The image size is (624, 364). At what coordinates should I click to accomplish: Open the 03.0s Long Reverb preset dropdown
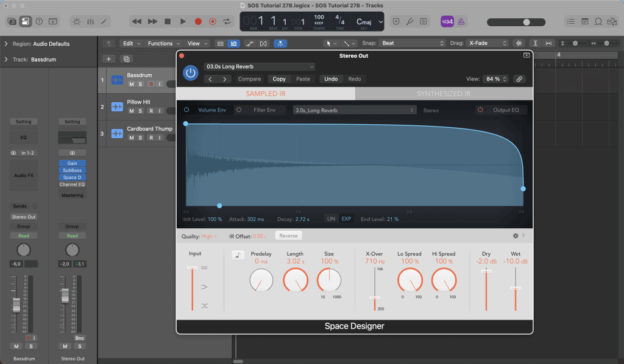coord(260,66)
